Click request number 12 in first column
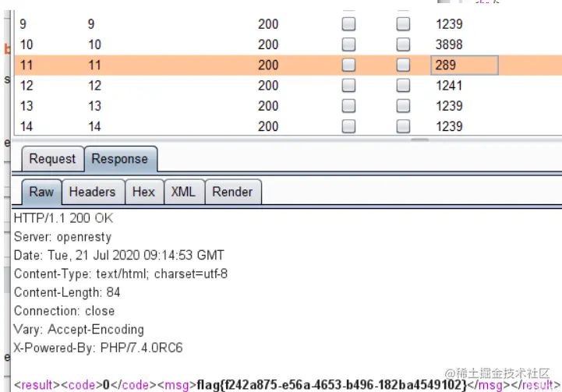 27,86
